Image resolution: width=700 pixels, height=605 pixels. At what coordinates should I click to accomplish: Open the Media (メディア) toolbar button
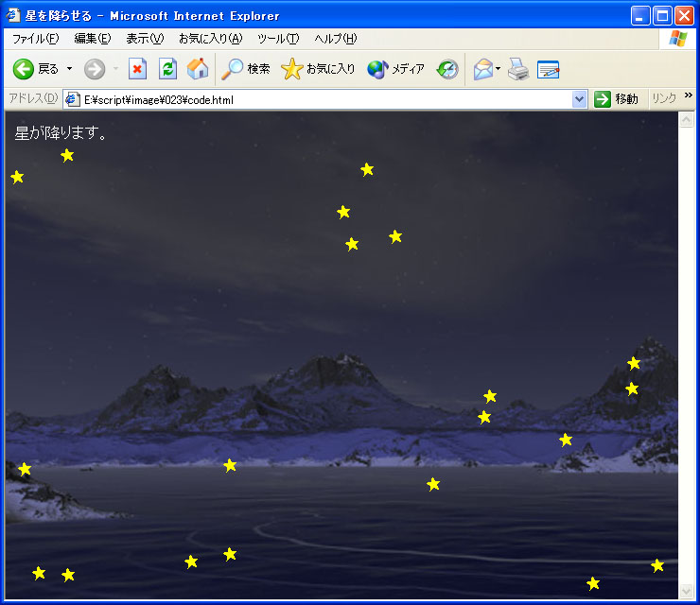pyautogui.click(x=395, y=69)
